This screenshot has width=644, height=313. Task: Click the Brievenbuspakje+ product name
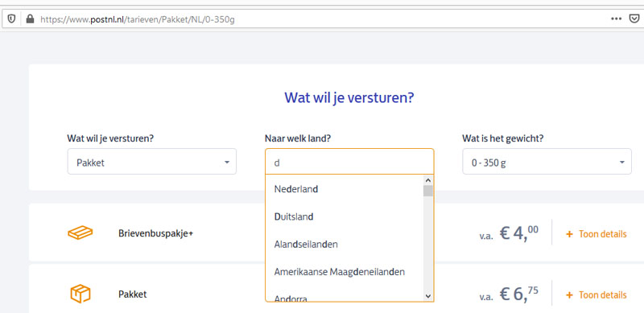(x=155, y=233)
